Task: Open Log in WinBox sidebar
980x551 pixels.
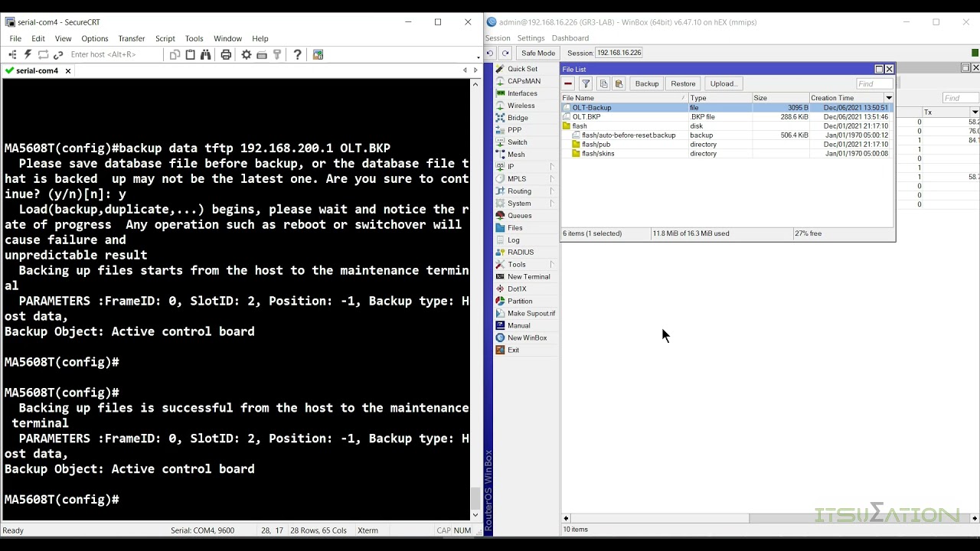Action: click(x=513, y=240)
